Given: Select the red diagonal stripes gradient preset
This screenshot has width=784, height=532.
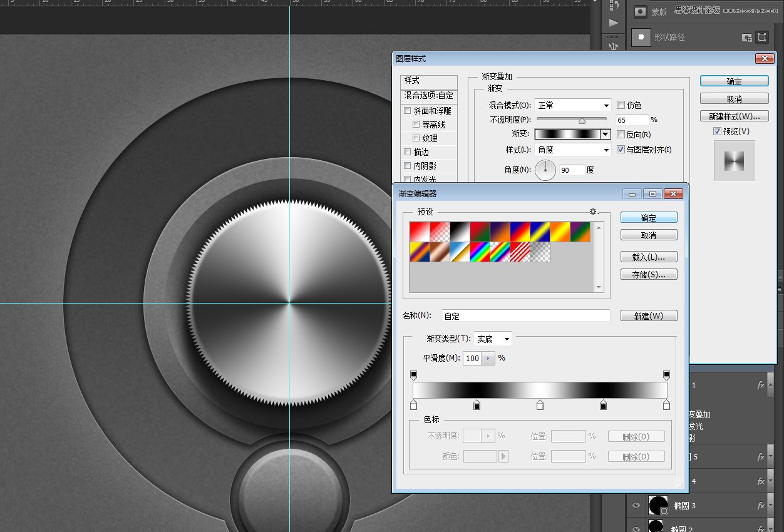Looking at the screenshot, I should point(520,252).
